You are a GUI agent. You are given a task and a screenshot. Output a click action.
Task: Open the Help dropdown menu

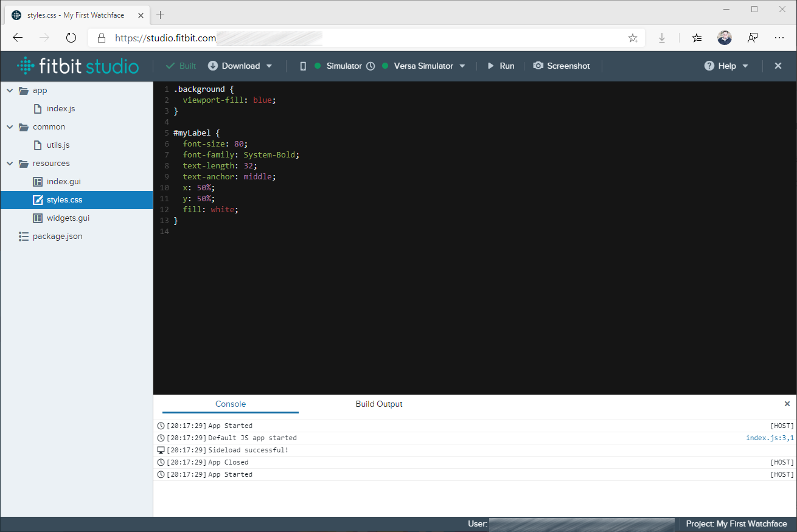coord(726,66)
